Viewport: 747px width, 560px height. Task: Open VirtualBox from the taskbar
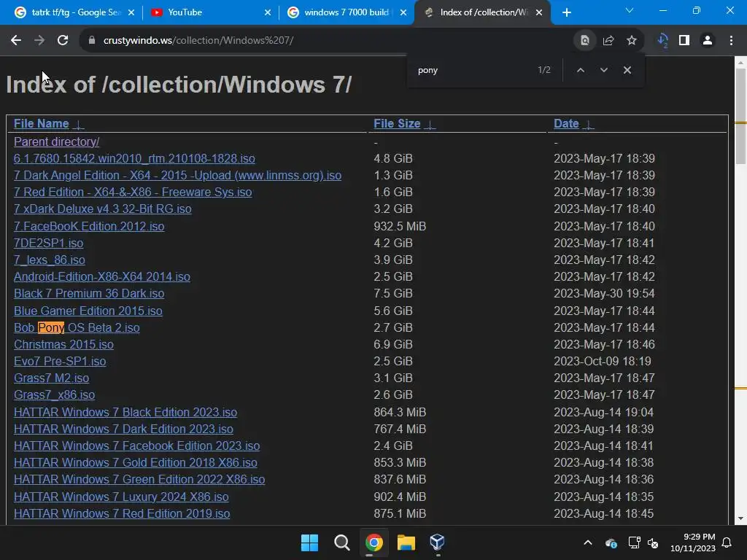coord(438,542)
